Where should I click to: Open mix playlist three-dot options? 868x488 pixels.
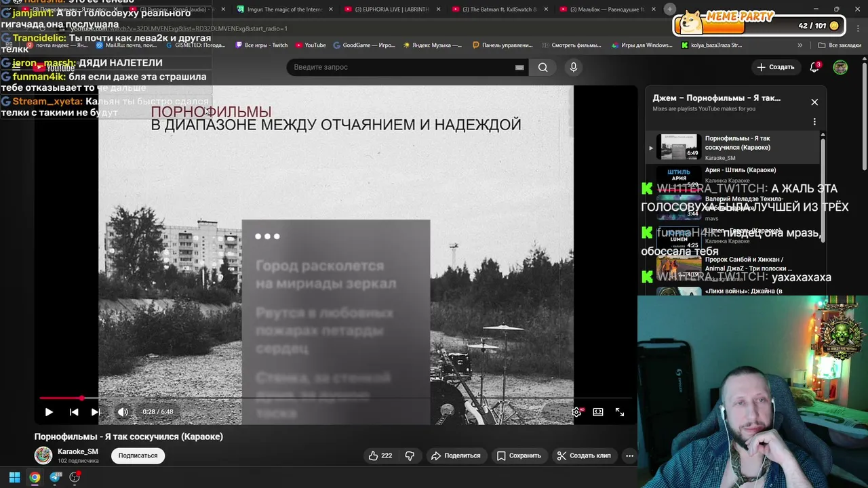[x=814, y=122]
